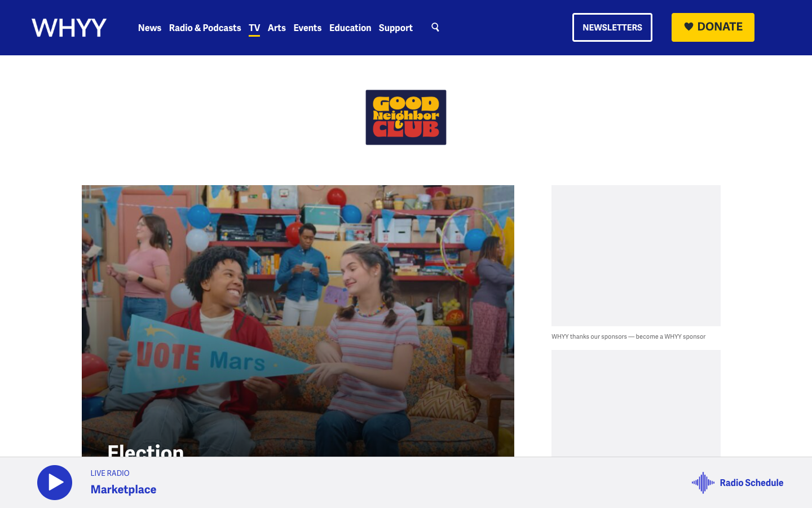Click the yellow Donate button
This screenshot has width=812, height=508.
point(713,27)
